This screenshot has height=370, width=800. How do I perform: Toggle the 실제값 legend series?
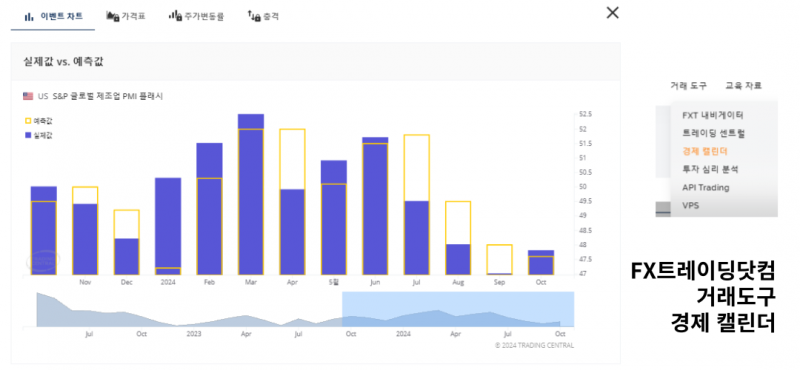[39, 135]
